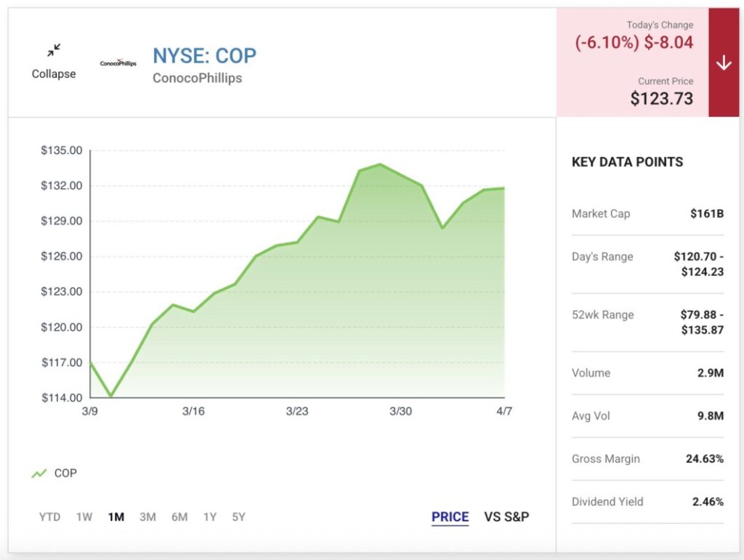Show the 6M price history
744x560 pixels.
179,517
